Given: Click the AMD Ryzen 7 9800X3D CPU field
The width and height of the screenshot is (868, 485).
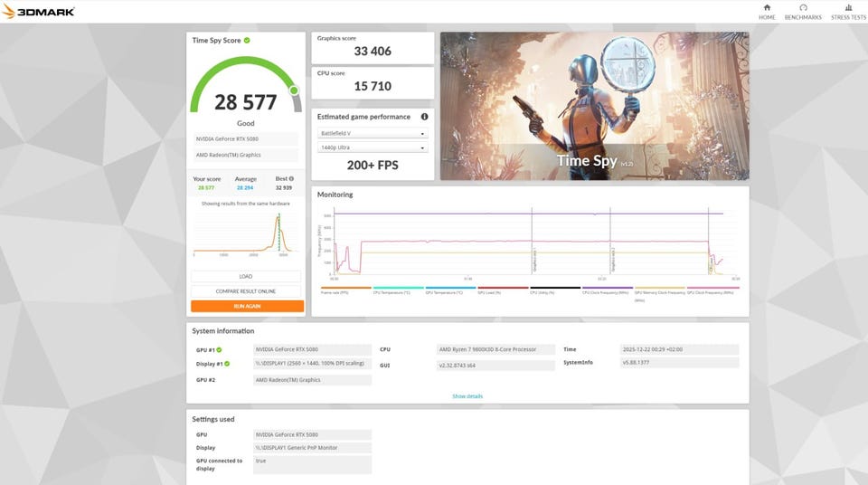Looking at the screenshot, I should [x=495, y=350].
